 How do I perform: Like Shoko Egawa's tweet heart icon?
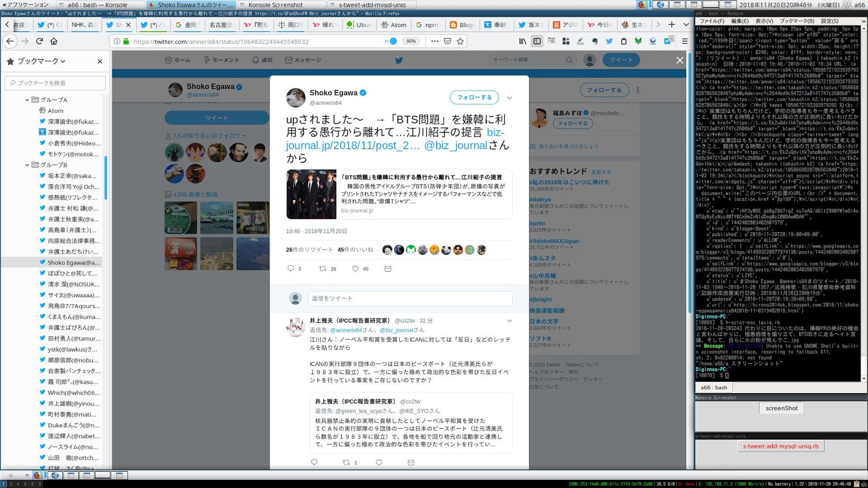click(x=355, y=268)
